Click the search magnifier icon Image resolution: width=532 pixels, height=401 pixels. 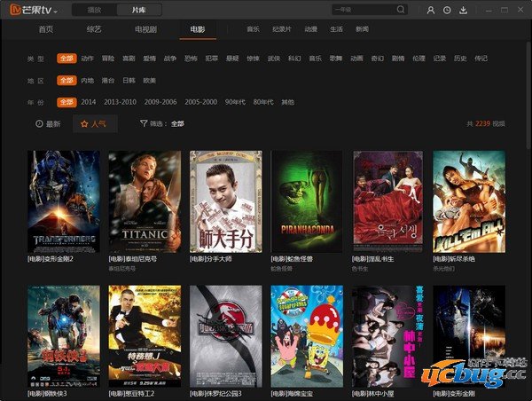401,10
